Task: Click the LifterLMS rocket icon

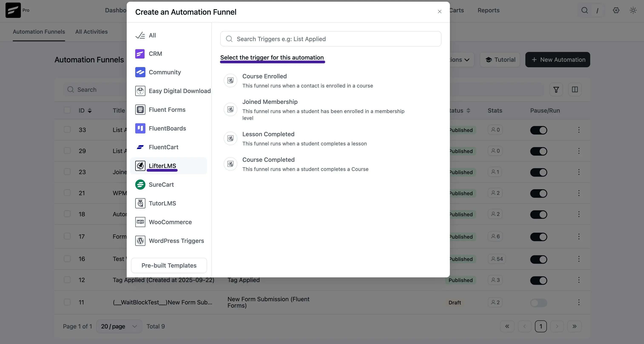Action: 140,166
